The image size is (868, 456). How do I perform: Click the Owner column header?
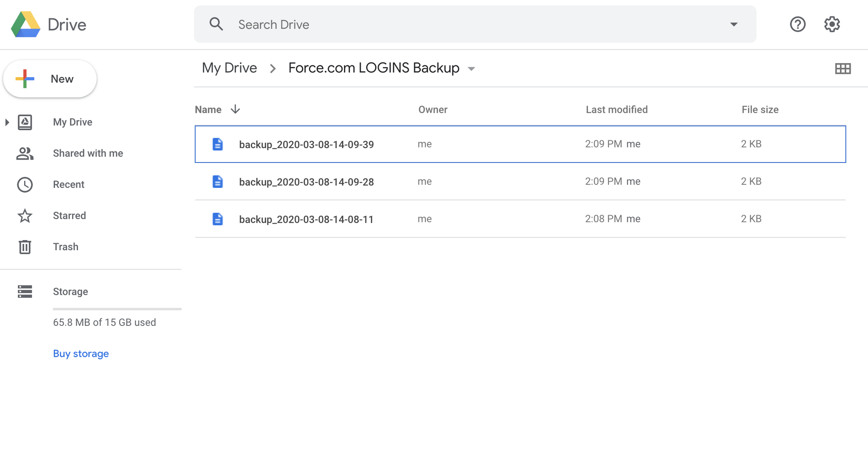tap(433, 109)
